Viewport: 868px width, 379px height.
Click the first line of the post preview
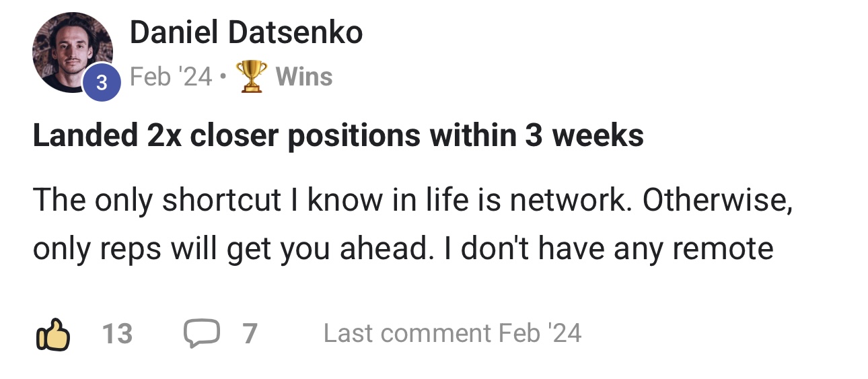(x=412, y=200)
